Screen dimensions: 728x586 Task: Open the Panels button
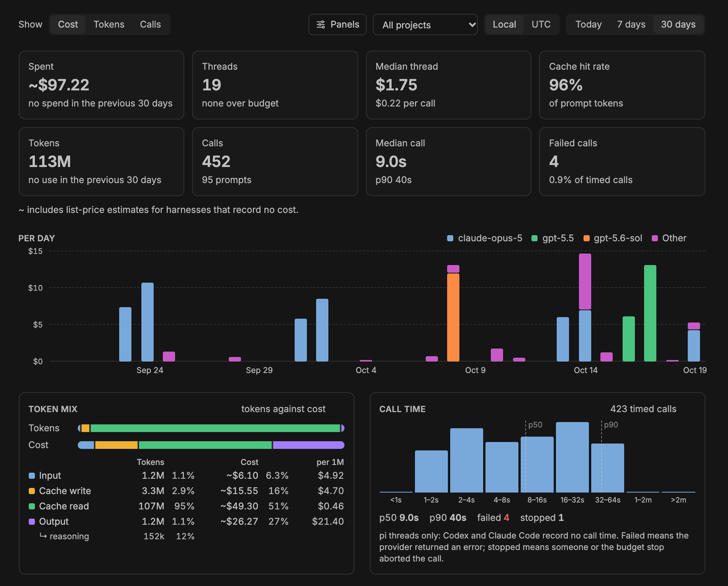tap(338, 25)
